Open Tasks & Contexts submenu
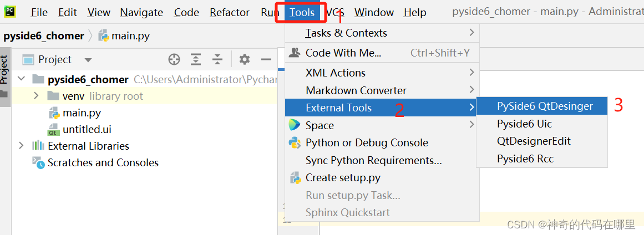 pos(382,33)
